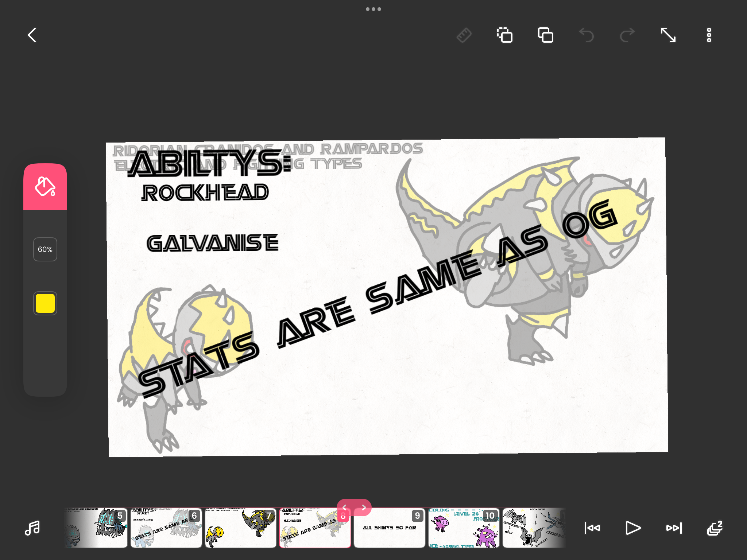
Task: Open the top three-dot multitasking handle
Action: pos(373,9)
